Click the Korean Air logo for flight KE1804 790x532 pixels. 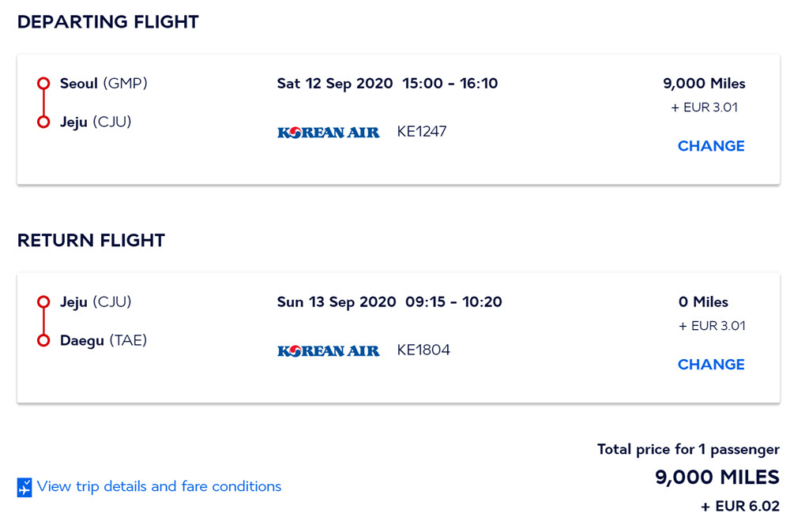[329, 350]
